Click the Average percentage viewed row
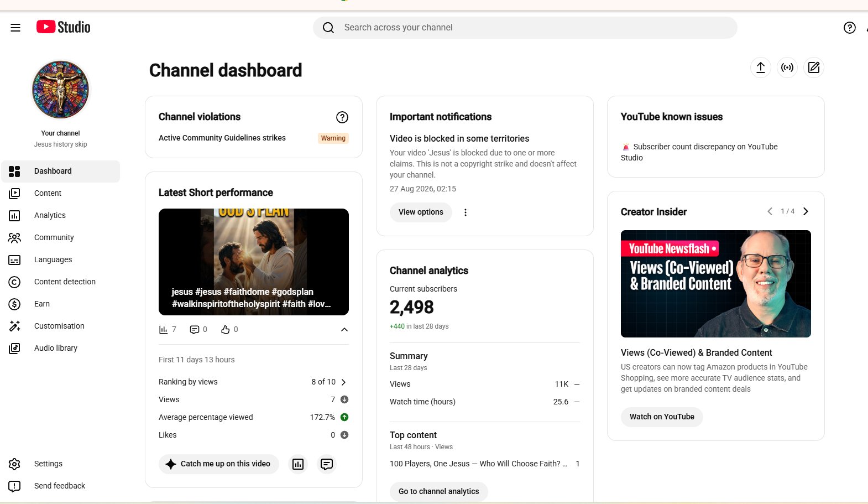Image resolution: width=868 pixels, height=504 pixels. [x=254, y=418]
